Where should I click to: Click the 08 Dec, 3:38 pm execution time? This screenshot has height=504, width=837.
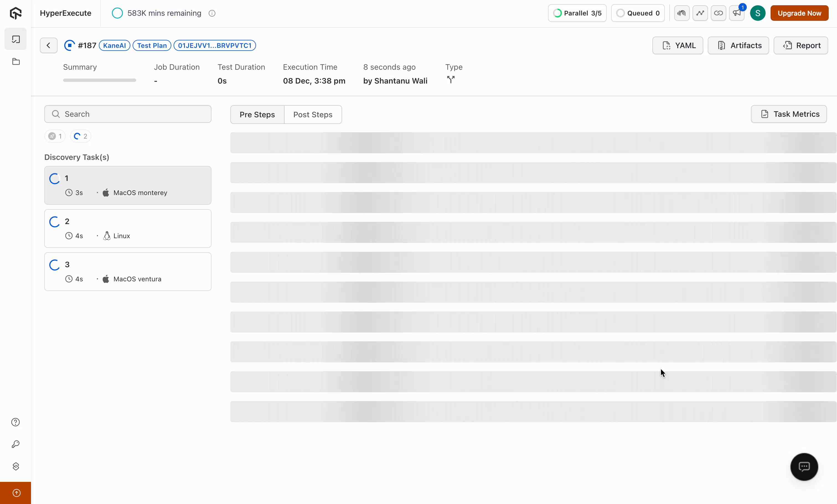[314, 81]
